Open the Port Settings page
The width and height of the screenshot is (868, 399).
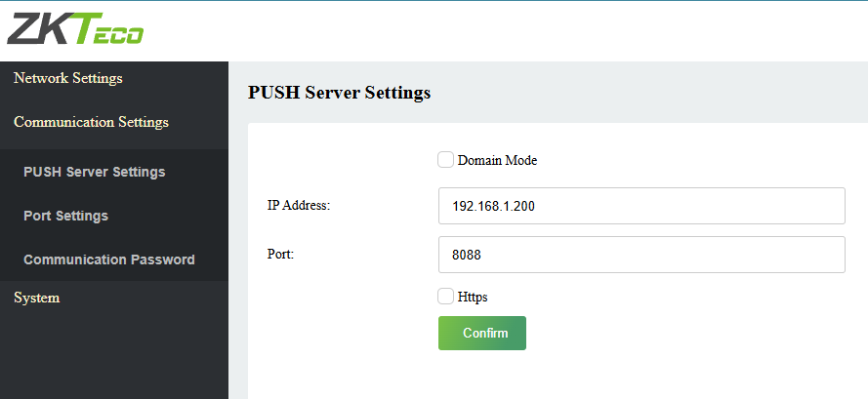[65, 216]
